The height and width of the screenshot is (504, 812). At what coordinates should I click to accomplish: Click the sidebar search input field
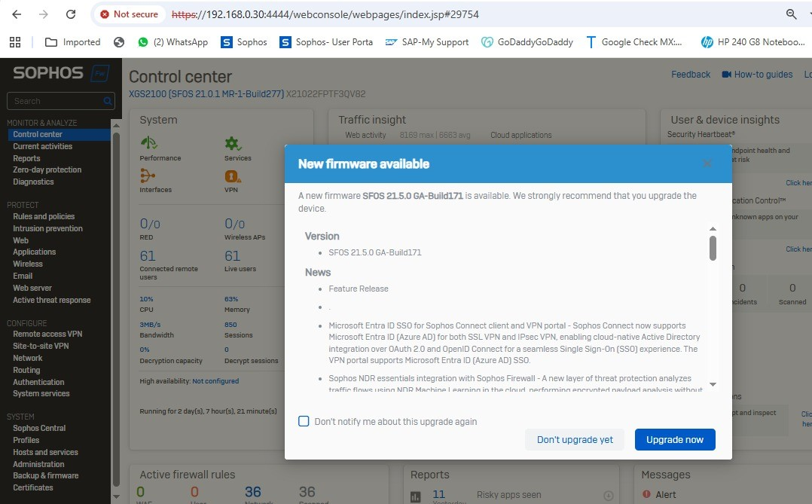click(x=53, y=101)
